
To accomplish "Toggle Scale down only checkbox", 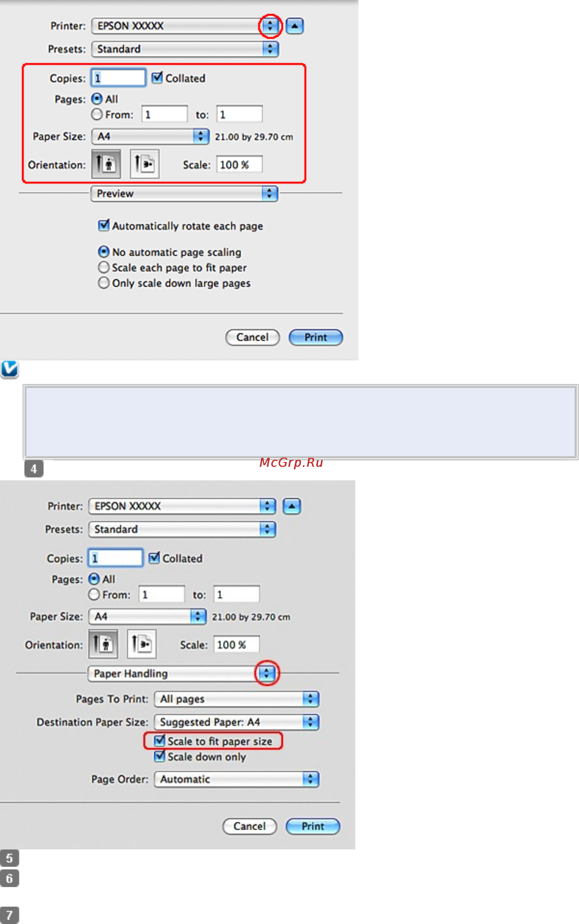I will tap(160, 756).
